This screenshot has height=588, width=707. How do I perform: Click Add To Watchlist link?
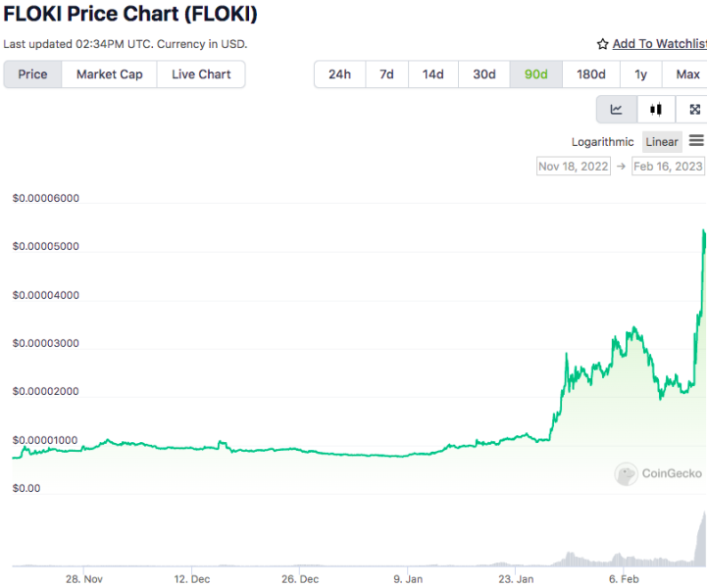pos(660,44)
